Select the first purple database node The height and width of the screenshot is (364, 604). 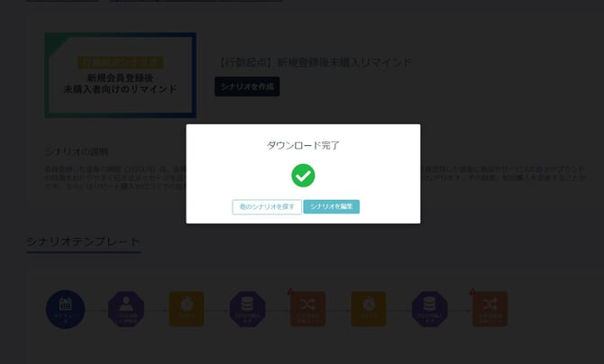pyautogui.click(x=247, y=309)
